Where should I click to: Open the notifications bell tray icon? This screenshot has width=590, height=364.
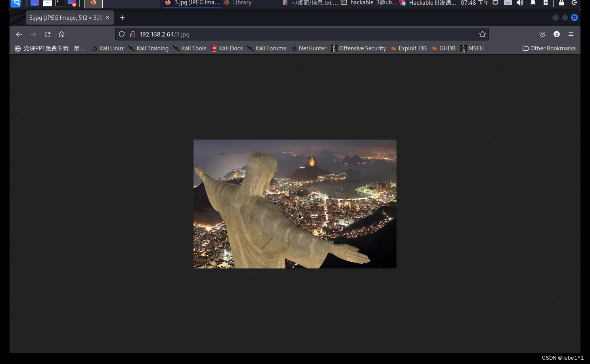pyautogui.click(x=533, y=3)
